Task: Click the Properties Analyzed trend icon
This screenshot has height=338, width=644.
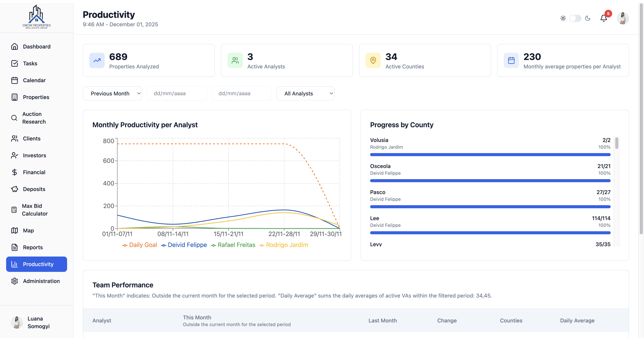Action: coord(97,60)
